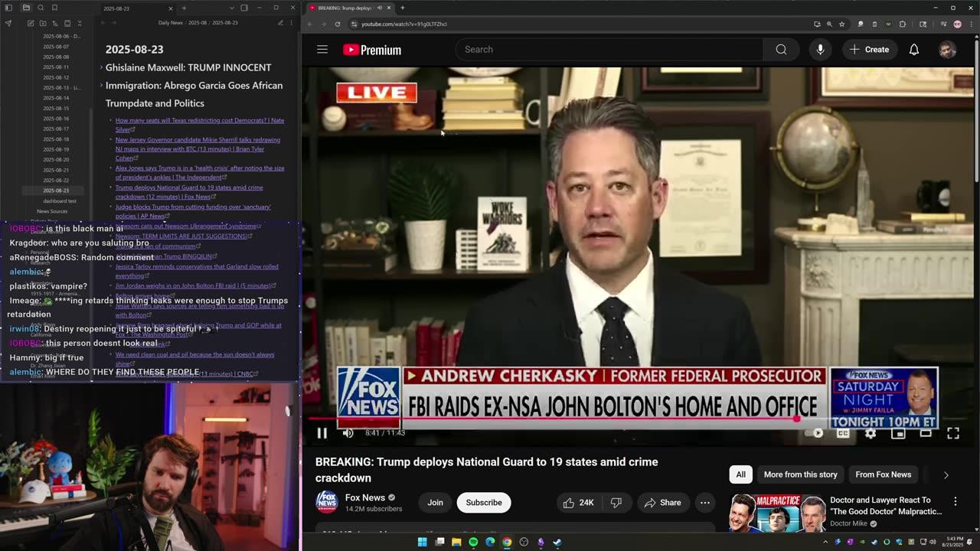Open Spotify from the taskbar
980x551 pixels.
coord(473,543)
